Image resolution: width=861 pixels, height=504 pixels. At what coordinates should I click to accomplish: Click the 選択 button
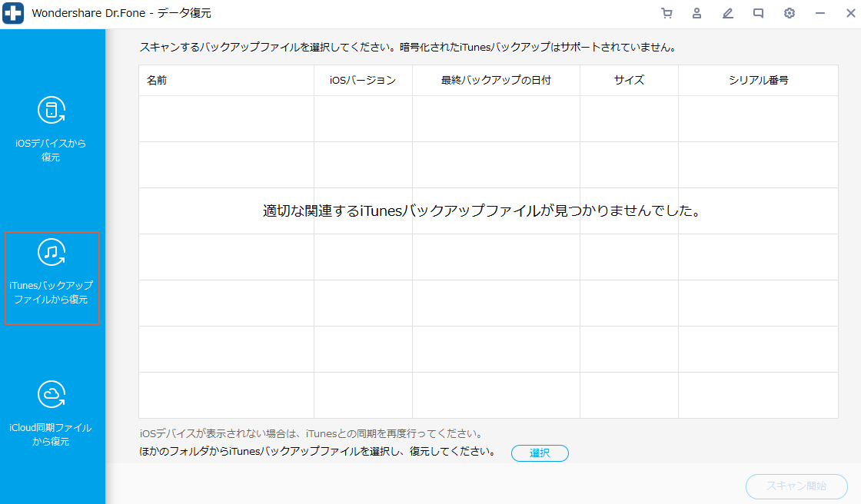click(540, 453)
